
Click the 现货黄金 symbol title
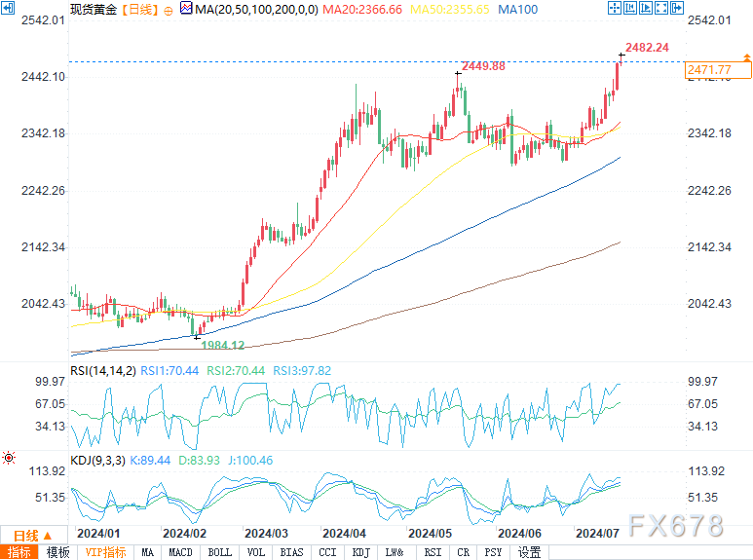[94, 9]
